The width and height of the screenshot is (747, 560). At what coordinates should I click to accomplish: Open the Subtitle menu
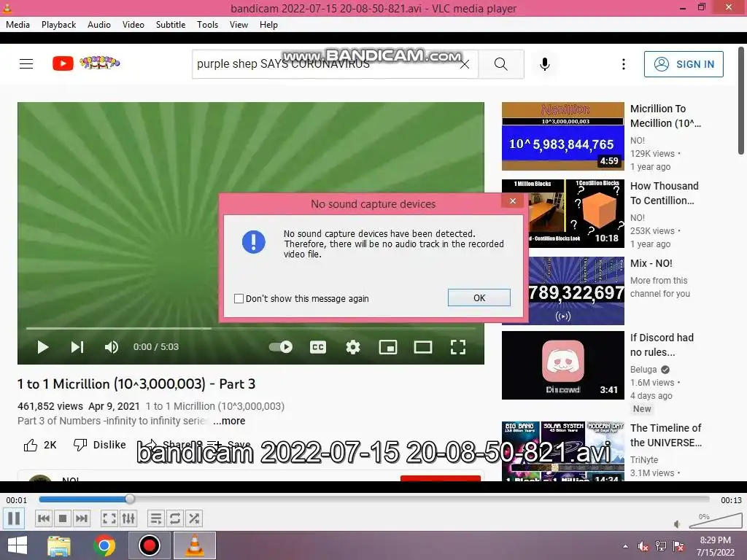[171, 25]
